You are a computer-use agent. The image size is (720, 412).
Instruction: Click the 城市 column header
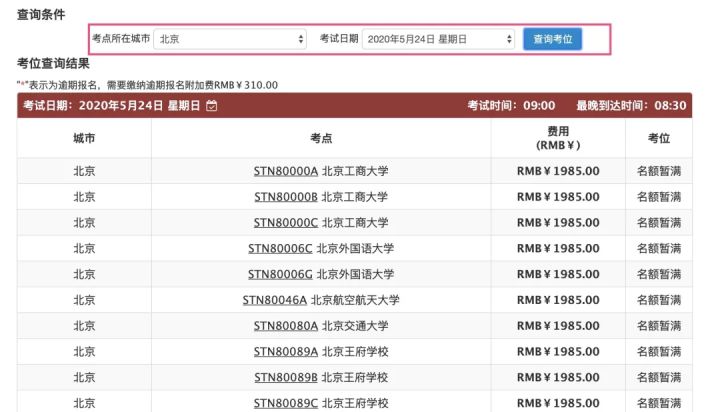point(84,138)
